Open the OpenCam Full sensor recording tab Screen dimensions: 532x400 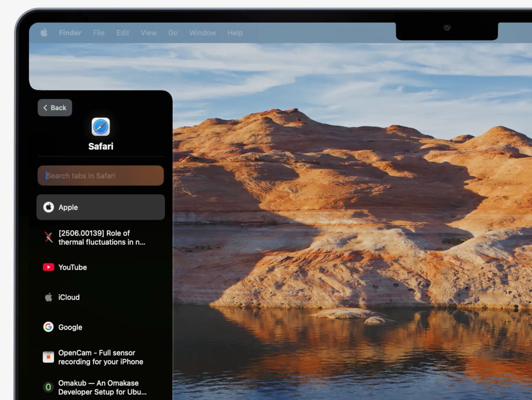101,357
